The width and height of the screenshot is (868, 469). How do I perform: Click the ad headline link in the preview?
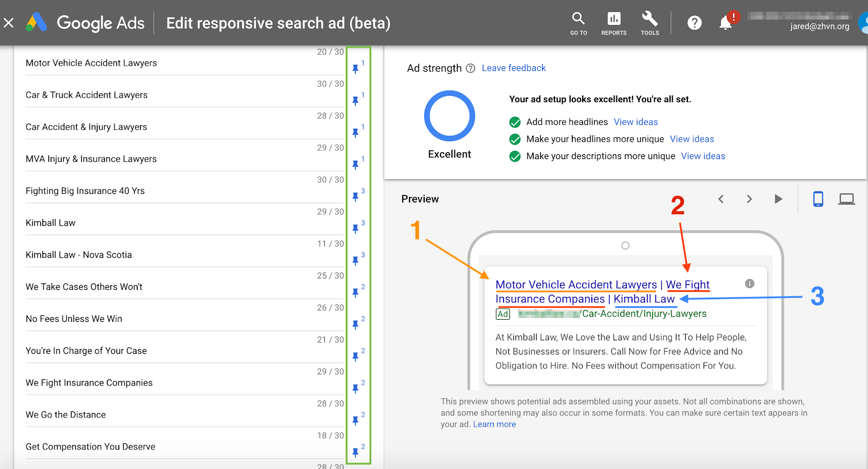click(603, 291)
